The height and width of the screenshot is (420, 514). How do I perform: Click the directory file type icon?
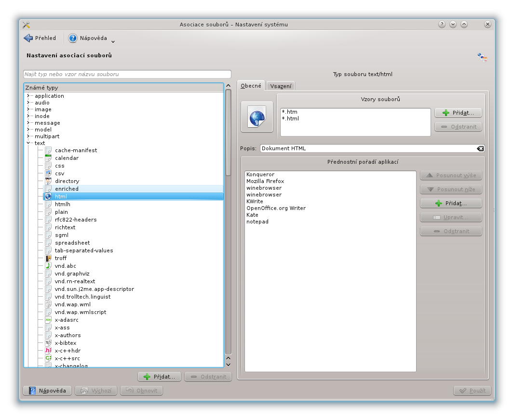(48, 181)
